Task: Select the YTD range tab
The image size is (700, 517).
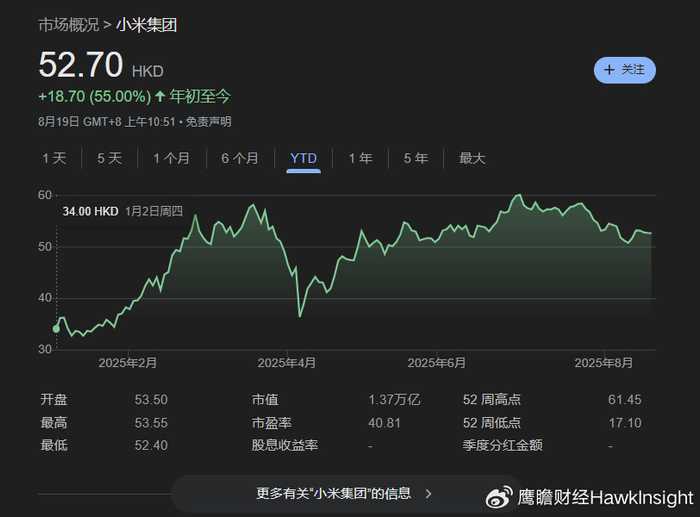Action: pos(304,158)
